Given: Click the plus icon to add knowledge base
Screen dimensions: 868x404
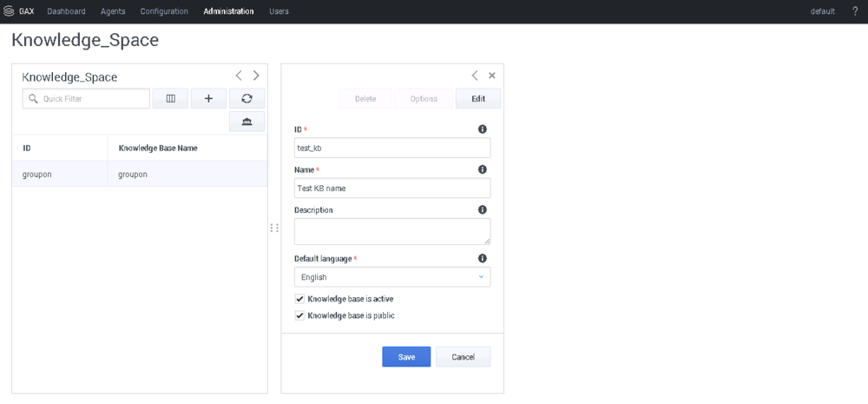Looking at the screenshot, I should [208, 99].
